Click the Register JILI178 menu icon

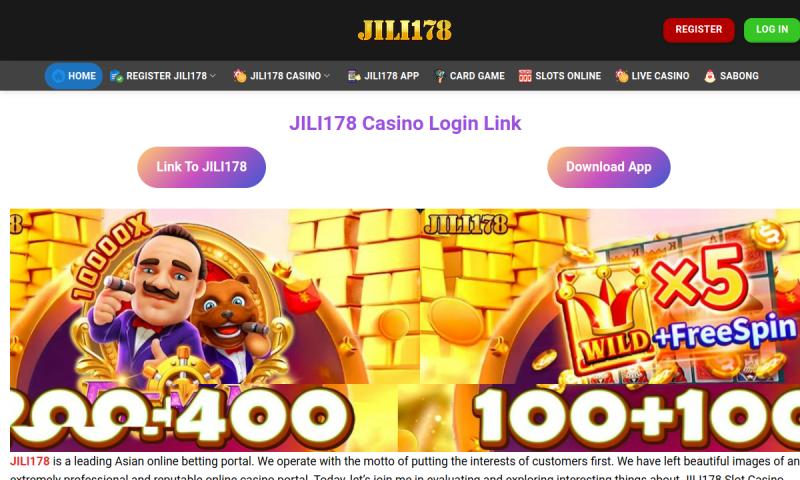pos(116,76)
